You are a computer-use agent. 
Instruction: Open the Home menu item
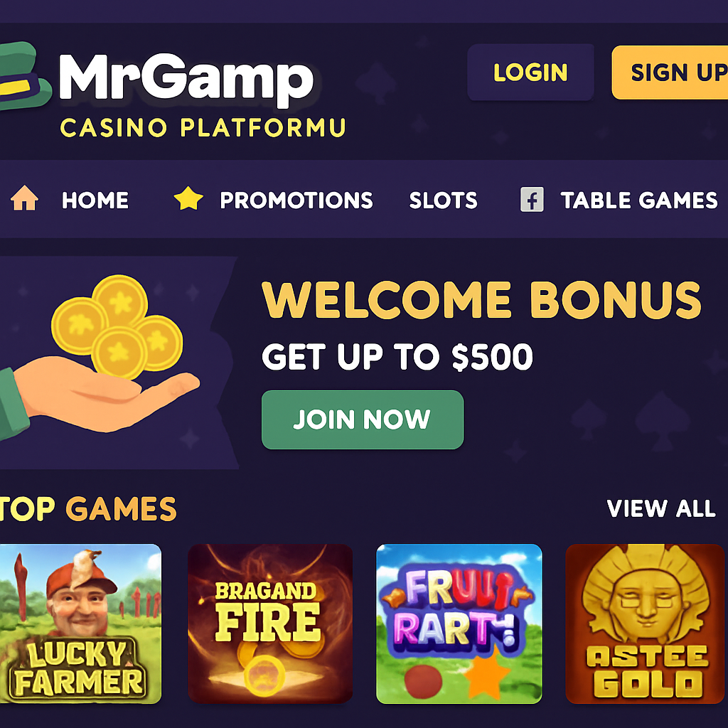tap(95, 200)
